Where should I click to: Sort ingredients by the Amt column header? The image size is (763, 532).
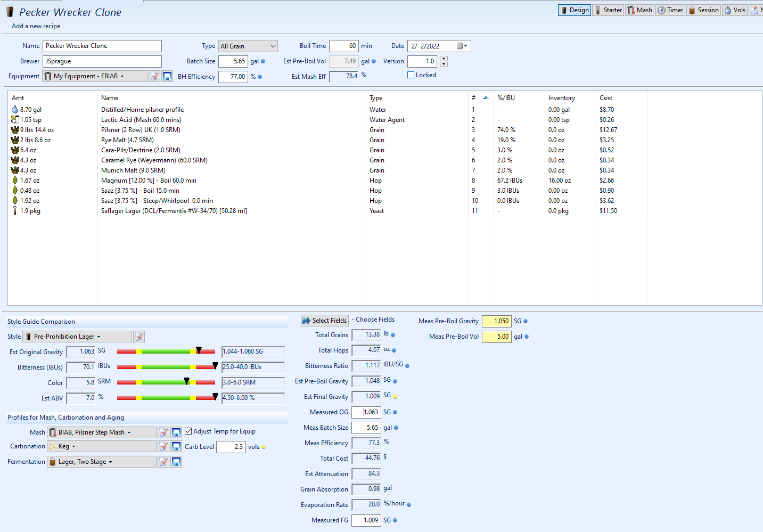point(52,98)
